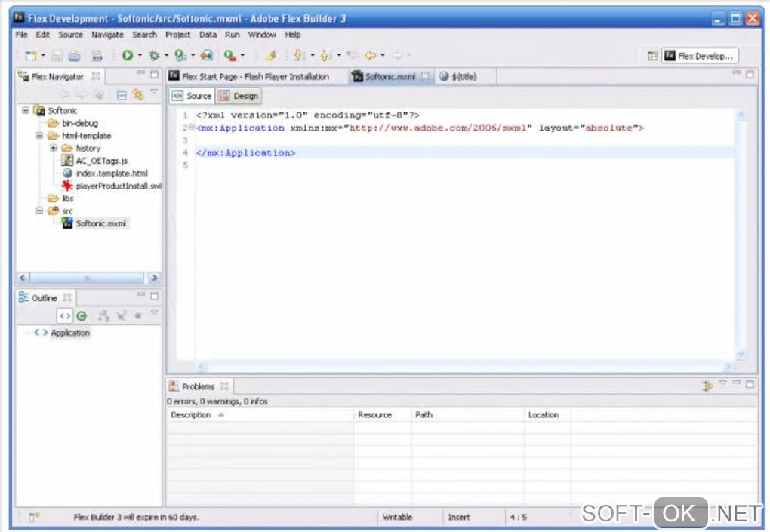Select Application in Outline

click(70, 333)
